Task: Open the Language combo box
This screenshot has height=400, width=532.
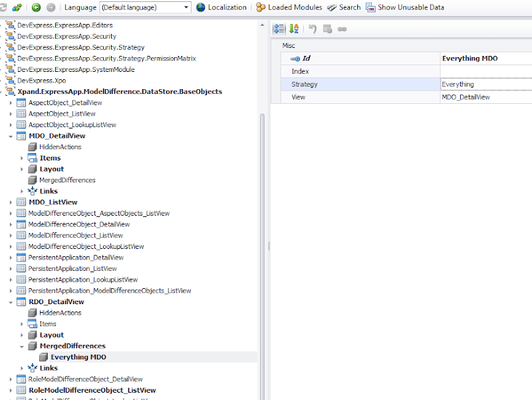Action: pyautogui.click(x=145, y=7)
